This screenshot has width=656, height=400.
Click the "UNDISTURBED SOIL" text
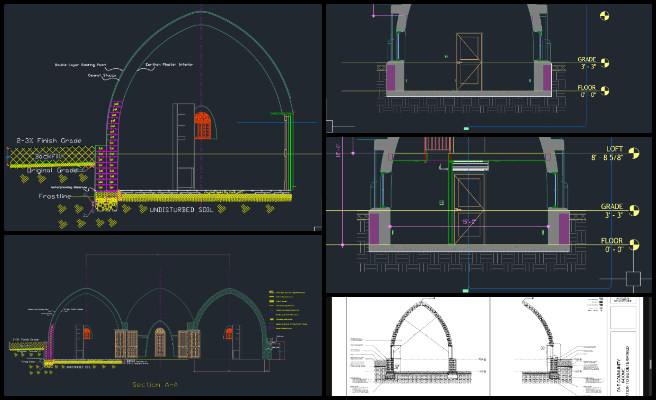click(x=182, y=210)
